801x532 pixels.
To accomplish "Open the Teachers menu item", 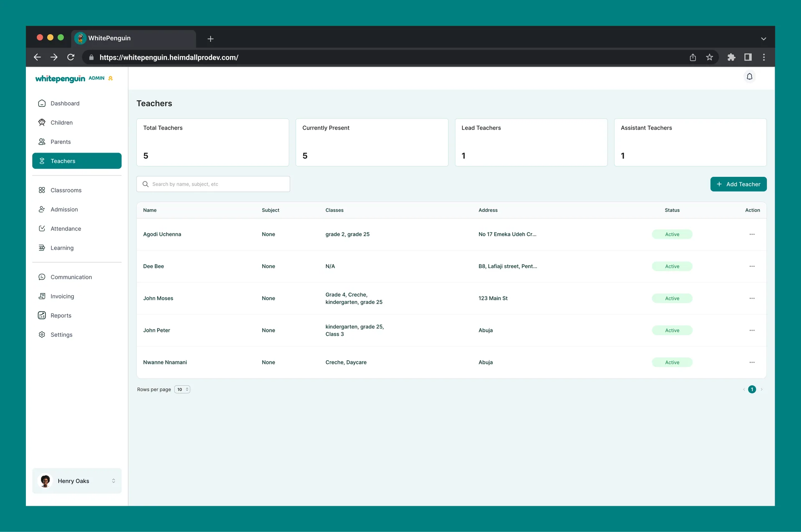I will [x=77, y=161].
